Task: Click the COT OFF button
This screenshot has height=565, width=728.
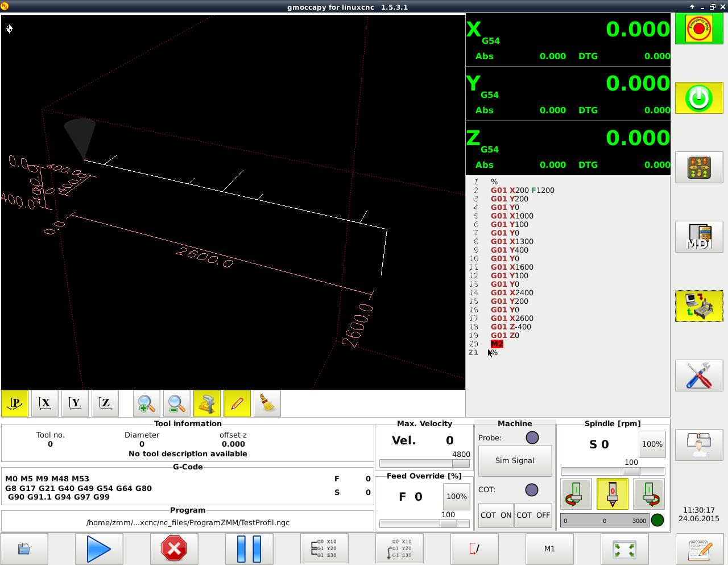Action: [533, 515]
